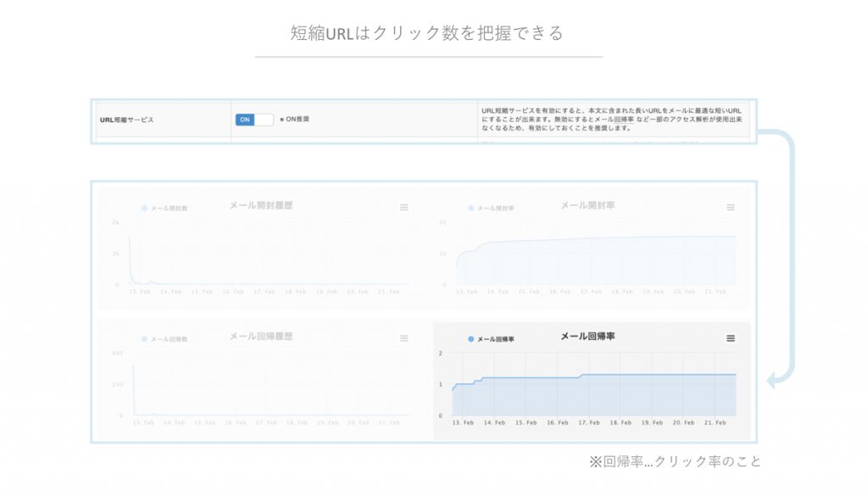Click the legend dot in メール開封率 chart
This screenshot has width=868, height=491.
[471, 209]
